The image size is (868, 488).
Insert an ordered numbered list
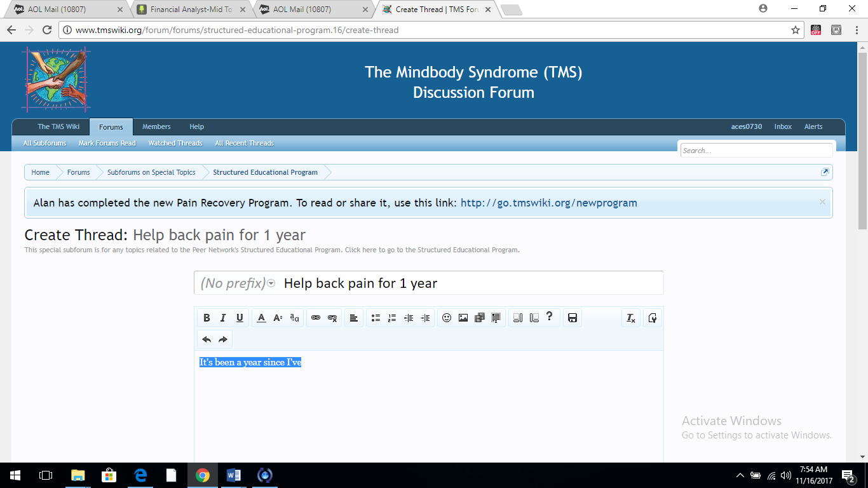pos(392,318)
